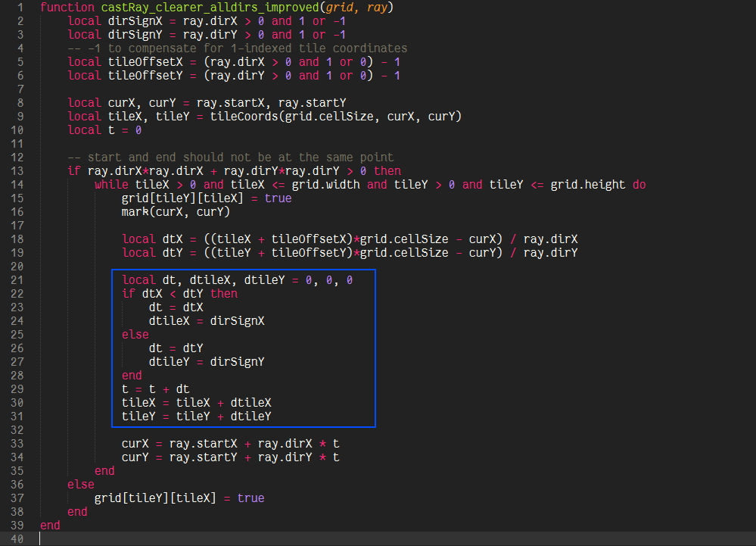Click the 'start and end' comment line

[x=230, y=158]
